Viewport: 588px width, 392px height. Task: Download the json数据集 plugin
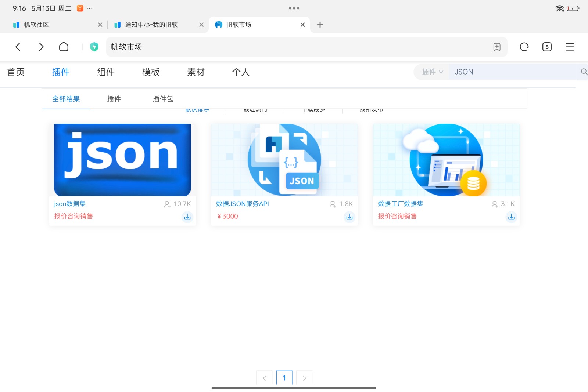[187, 217]
